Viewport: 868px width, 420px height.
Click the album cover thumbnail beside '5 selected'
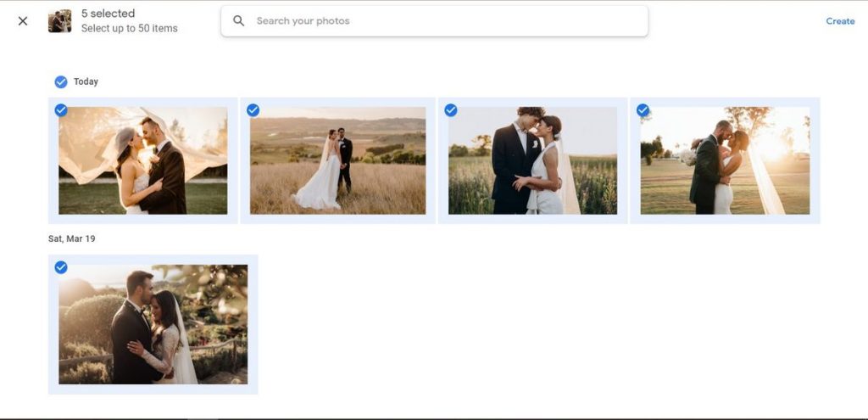coord(59,21)
